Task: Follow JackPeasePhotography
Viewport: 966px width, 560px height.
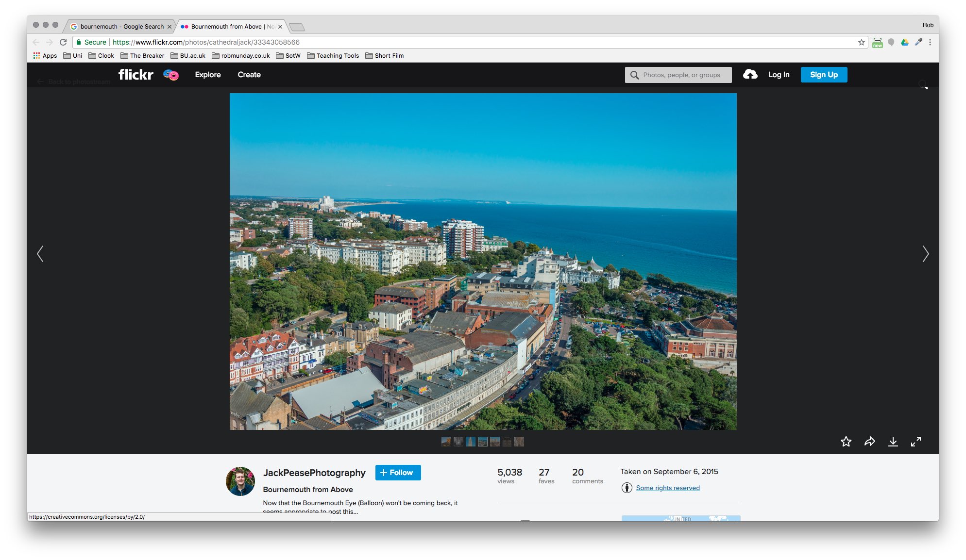Action: pyautogui.click(x=398, y=473)
